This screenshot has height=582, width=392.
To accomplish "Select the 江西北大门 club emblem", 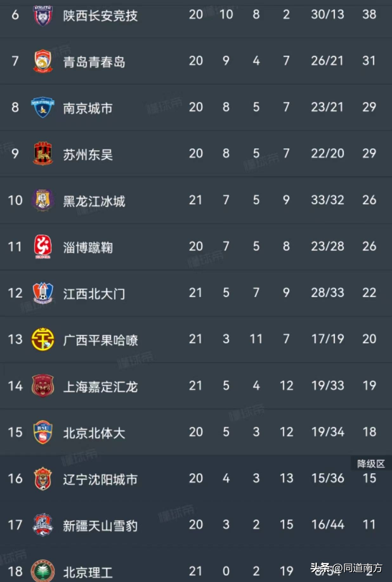I will click(x=42, y=293).
